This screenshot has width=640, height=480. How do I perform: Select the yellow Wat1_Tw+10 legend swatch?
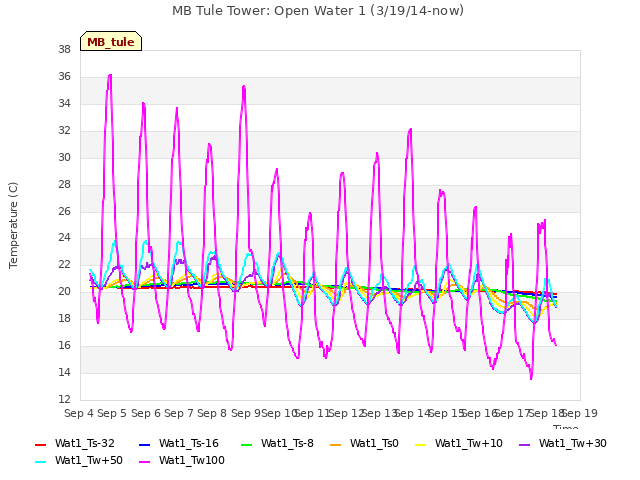click(x=420, y=444)
